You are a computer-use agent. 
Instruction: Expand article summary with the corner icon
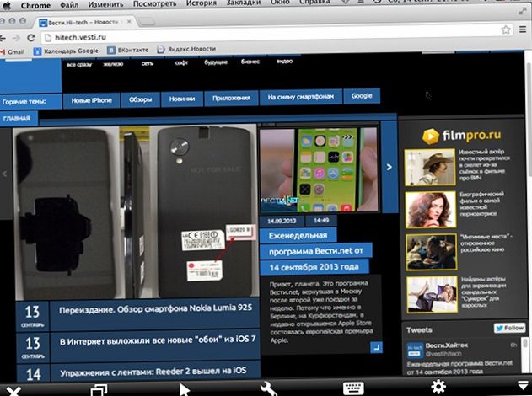(376, 347)
